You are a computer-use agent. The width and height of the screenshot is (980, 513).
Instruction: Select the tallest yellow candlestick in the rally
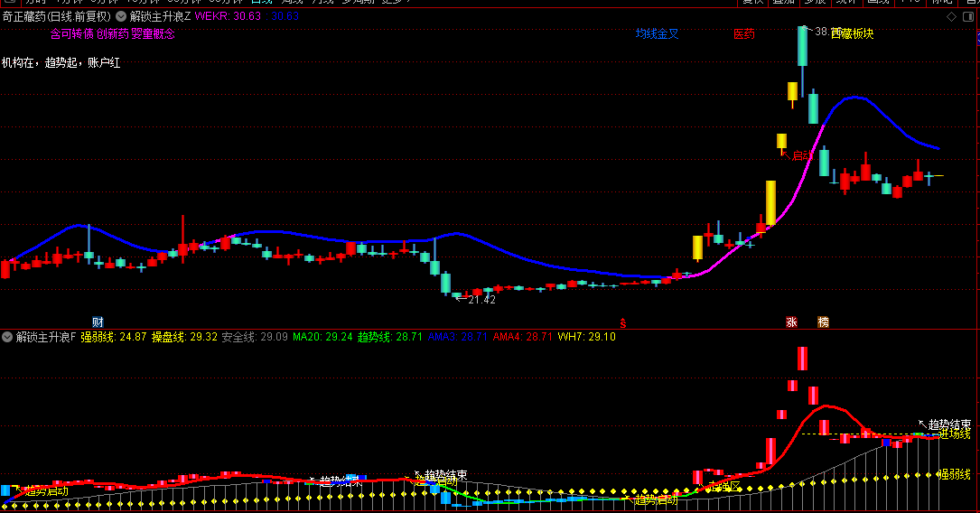click(770, 203)
